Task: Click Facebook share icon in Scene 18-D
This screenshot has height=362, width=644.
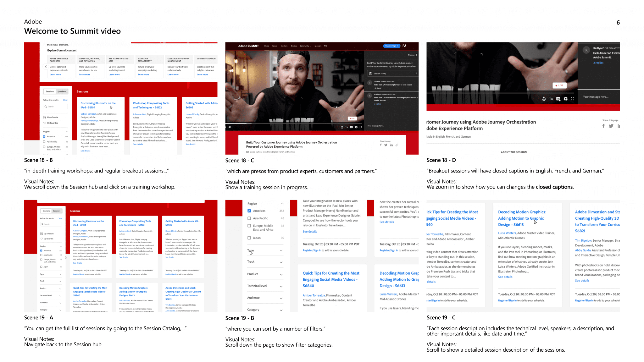Action: (x=603, y=126)
